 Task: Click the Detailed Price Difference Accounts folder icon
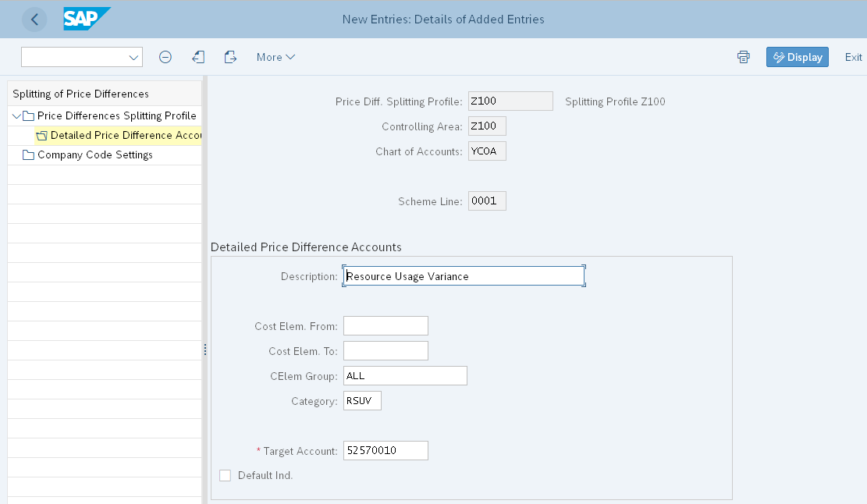[x=41, y=135]
